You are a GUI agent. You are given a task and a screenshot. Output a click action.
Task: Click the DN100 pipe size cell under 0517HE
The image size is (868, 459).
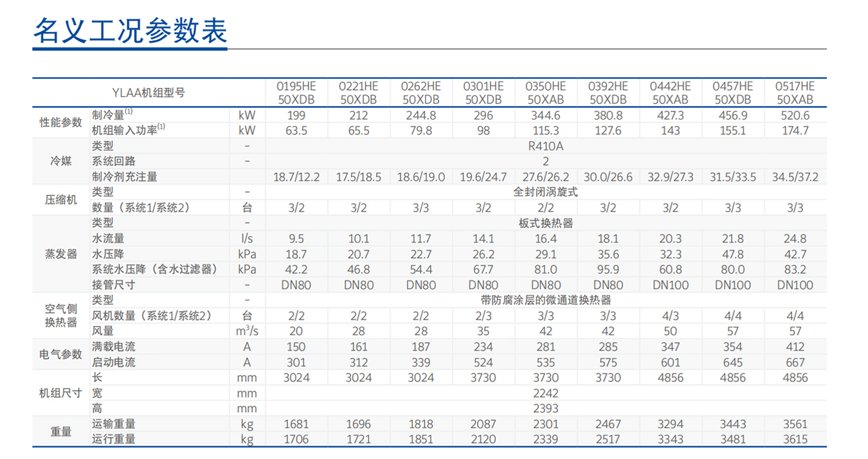[794, 285]
